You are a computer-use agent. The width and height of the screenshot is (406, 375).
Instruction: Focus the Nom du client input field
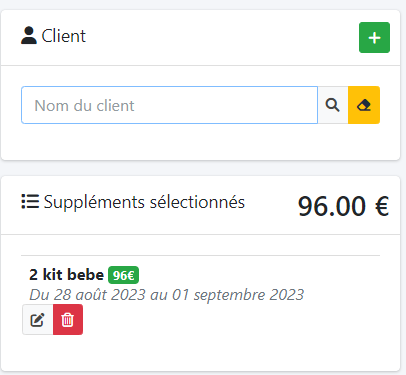pyautogui.click(x=169, y=105)
